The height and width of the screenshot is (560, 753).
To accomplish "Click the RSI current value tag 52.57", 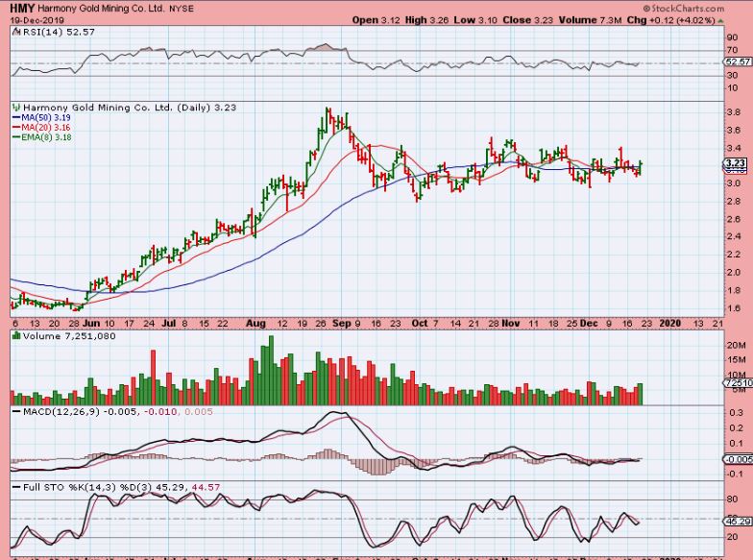I will tap(738, 61).
